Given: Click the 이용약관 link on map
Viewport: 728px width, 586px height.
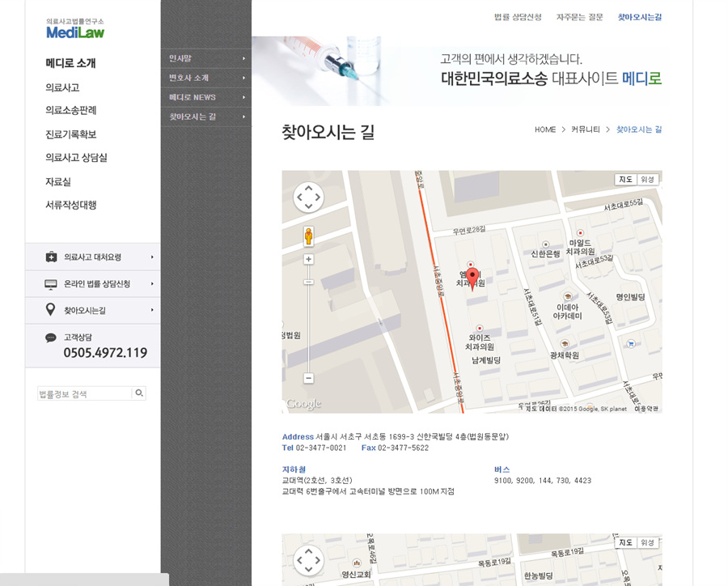Looking at the screenshot, I should [646, 409].
